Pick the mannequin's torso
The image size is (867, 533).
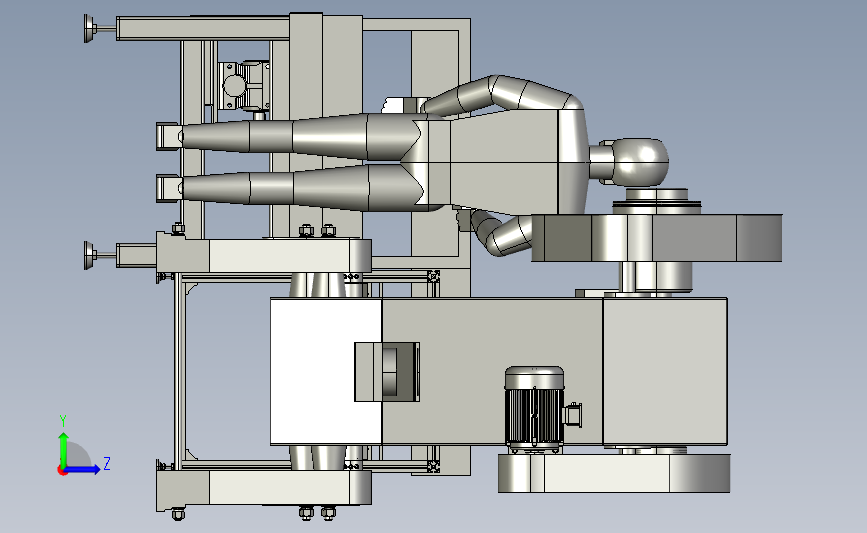click(x=503, y=161)
